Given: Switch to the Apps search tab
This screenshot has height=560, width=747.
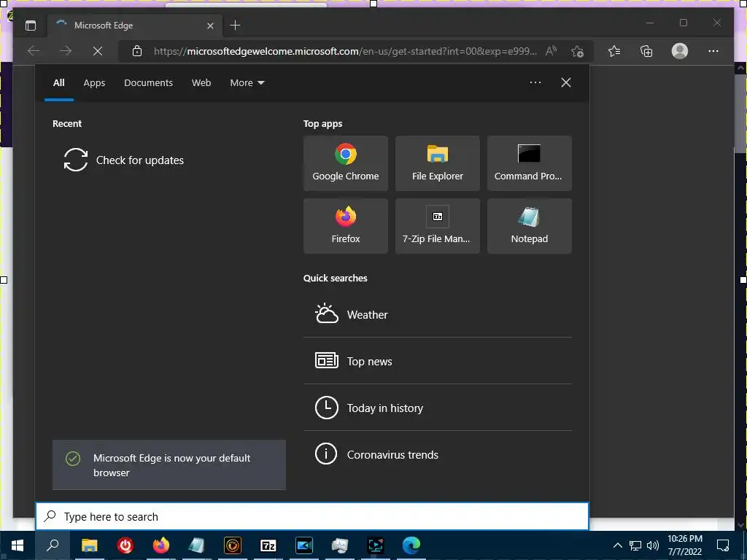Looking at the screenshot, I should click(x=94, y=83).
